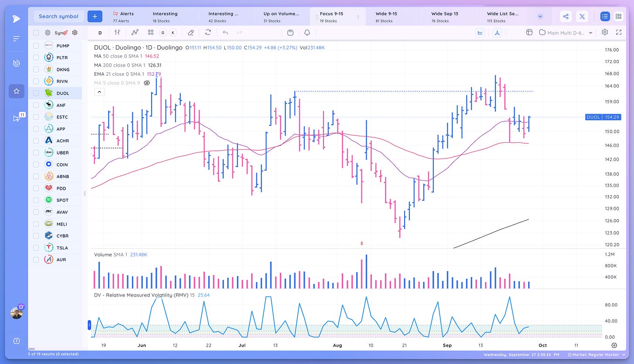634x364 pixels.
Task: Open the indicators line-graph icon
Action: (135, 32)
